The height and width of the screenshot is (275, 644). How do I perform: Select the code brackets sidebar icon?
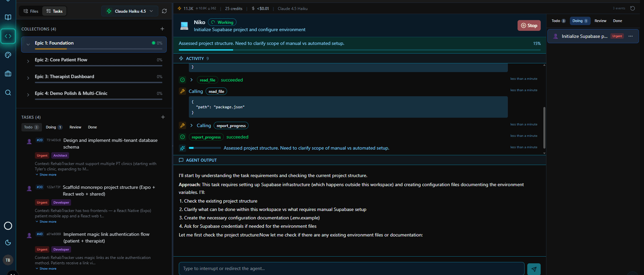click(x=8, y=36)
